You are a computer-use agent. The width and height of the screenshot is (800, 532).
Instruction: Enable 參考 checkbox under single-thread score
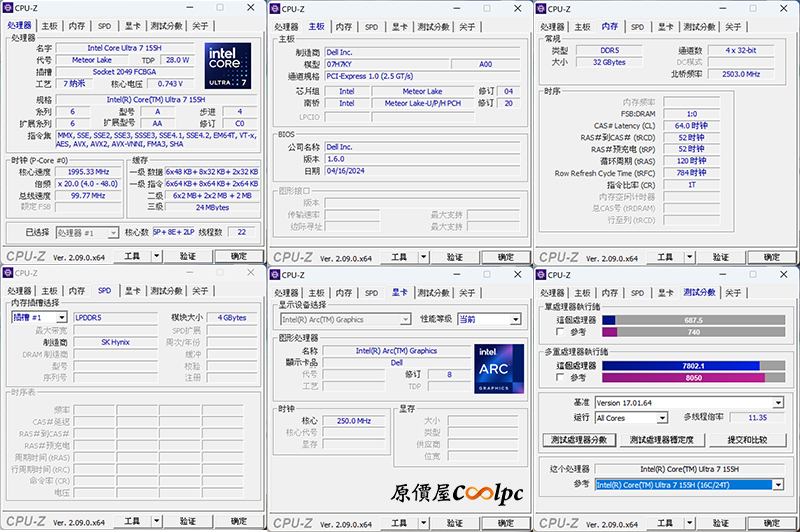point(560,332)
